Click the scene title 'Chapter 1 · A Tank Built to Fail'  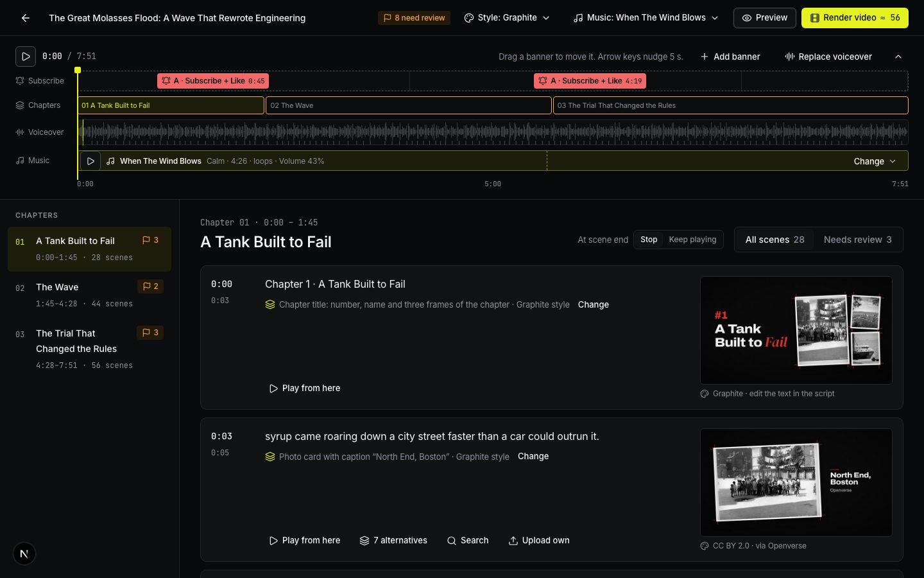tap(335, 285)
